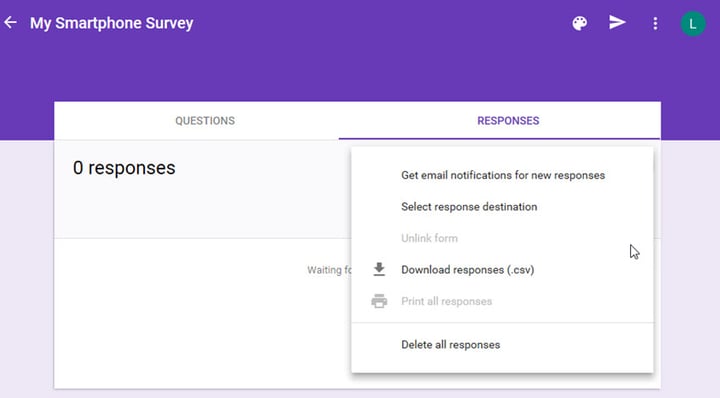Choose Delete all responses

click(502, 345)
